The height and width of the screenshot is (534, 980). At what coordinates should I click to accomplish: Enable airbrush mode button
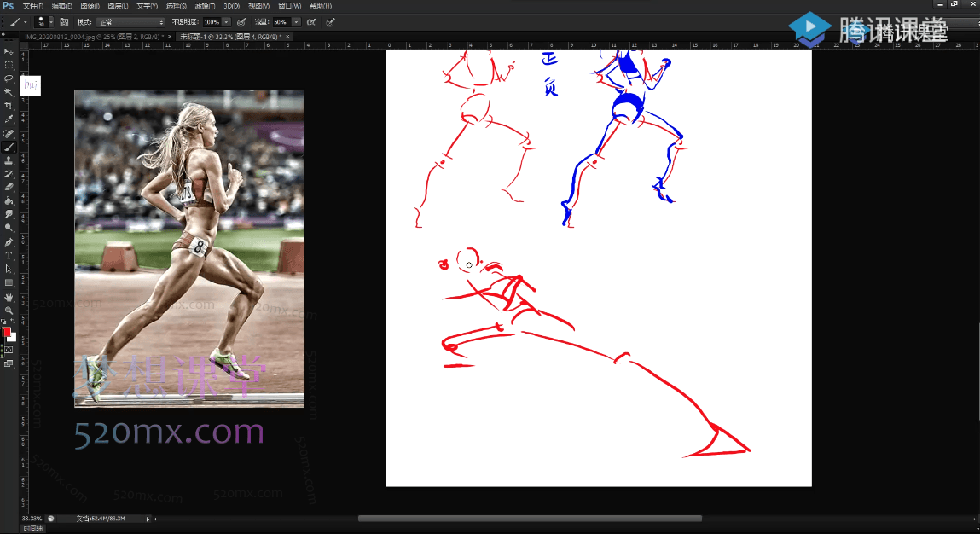point(312,21)
